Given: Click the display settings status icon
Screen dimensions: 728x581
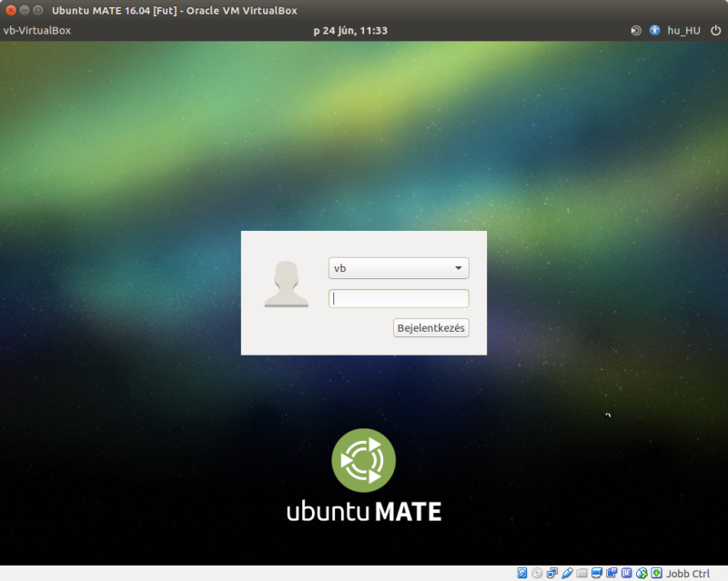Looking at the screenshot, I should click(597, 573).
